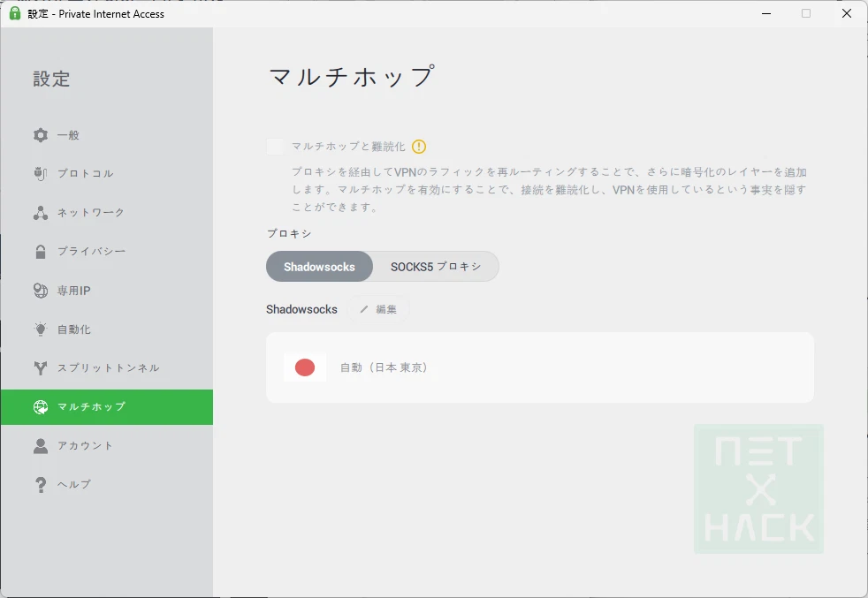Click the スプリットトンネル branching icon
Image resolution: width=868 pixels, height=598 pixels.
tap(40, 367)
